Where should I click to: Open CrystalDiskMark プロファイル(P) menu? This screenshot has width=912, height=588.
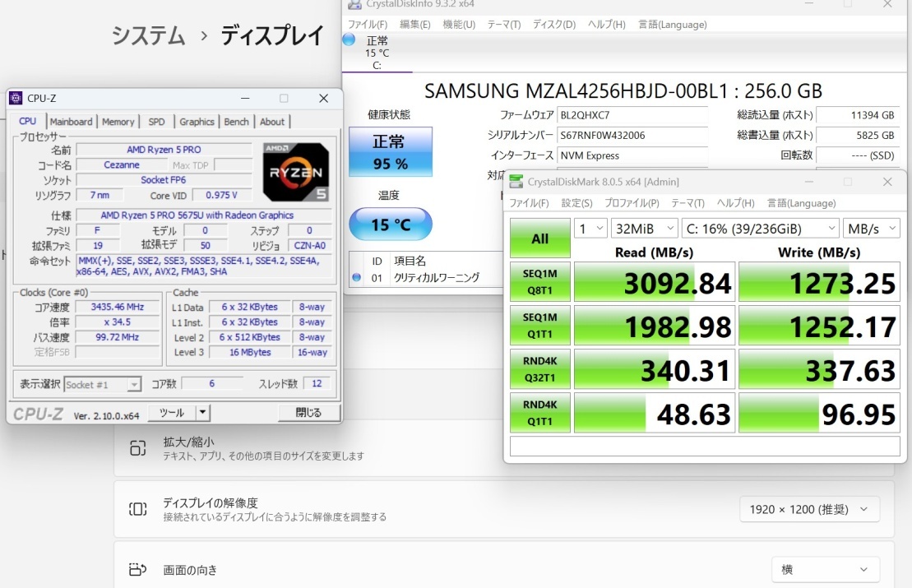click(632, 203)
